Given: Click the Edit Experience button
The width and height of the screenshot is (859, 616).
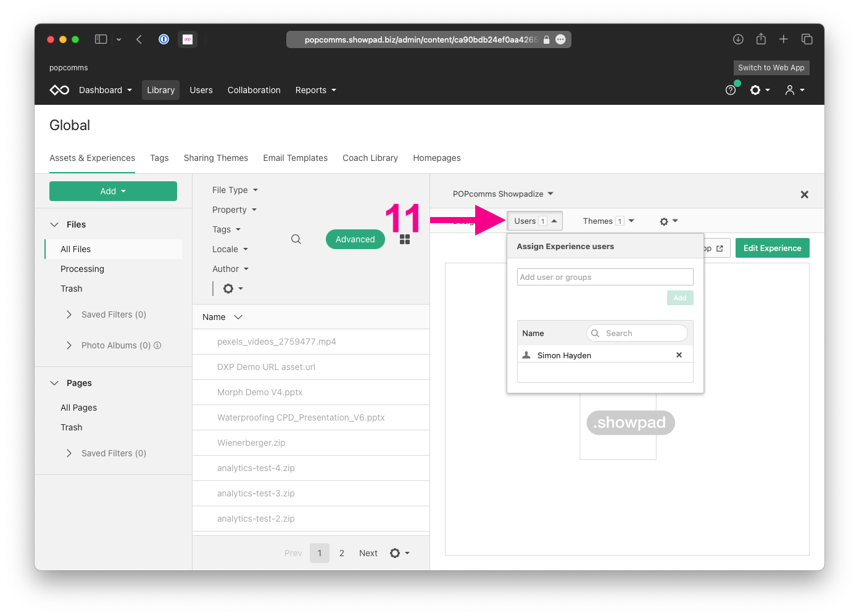Looking at the screenshot, I should pyautogui.click(x=772, y=247).
